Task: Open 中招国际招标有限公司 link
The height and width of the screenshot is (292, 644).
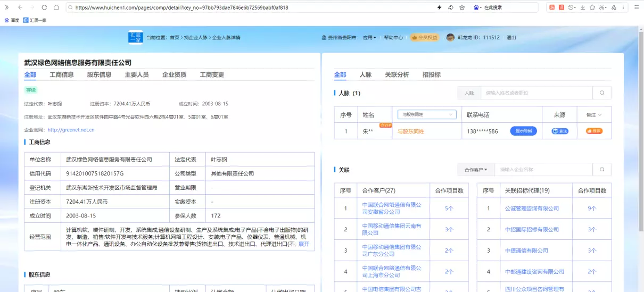Action: tap(532, 230)
